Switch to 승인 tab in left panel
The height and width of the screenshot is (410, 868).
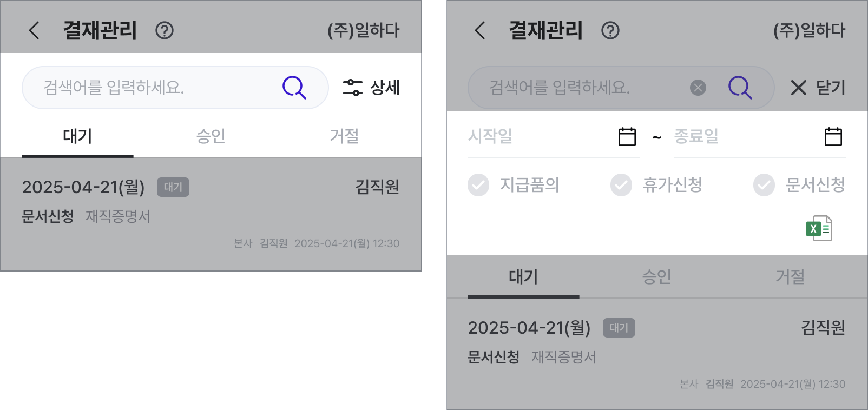coord(211,136)
